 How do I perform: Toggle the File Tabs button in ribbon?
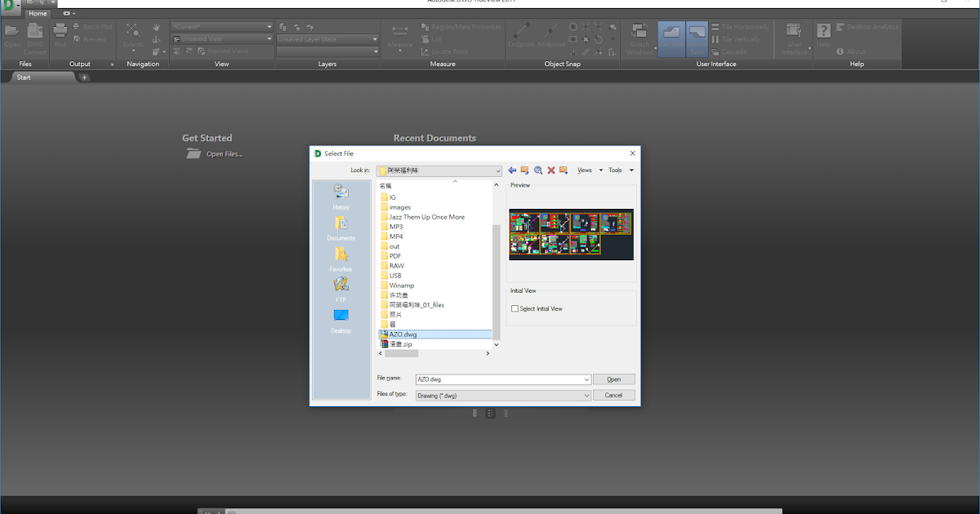tap(671, 38)
